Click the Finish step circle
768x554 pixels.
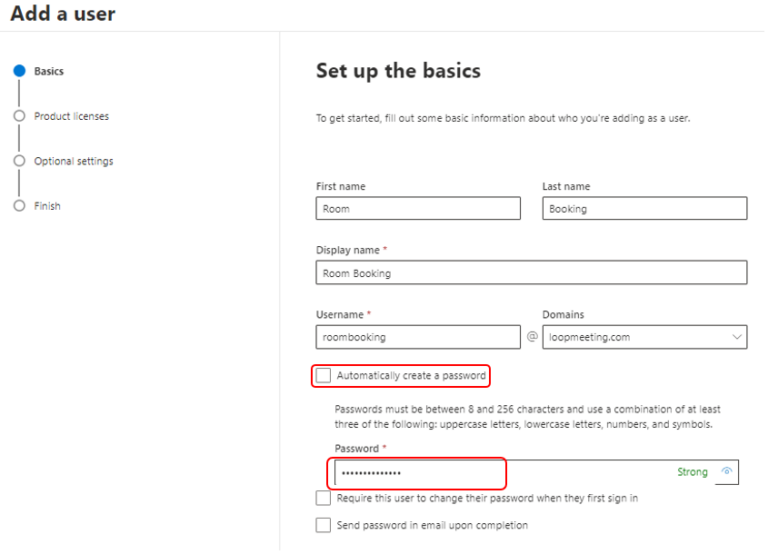click(x=19, y=206)
